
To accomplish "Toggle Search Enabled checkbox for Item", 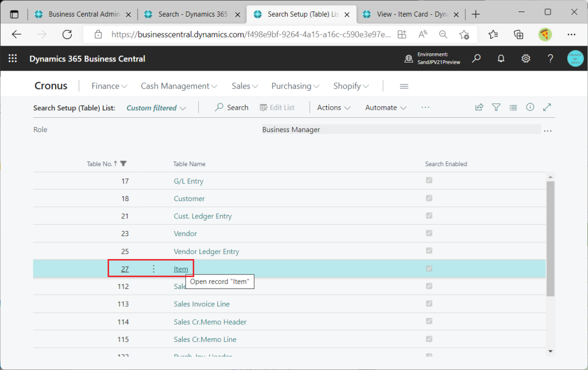I will (429, 268).
